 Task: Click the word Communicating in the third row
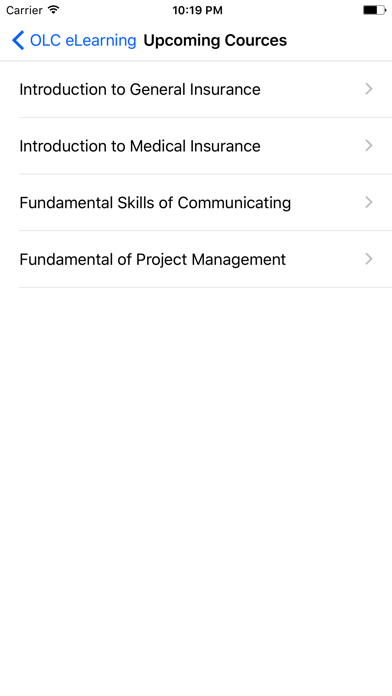tap(234, 203)
